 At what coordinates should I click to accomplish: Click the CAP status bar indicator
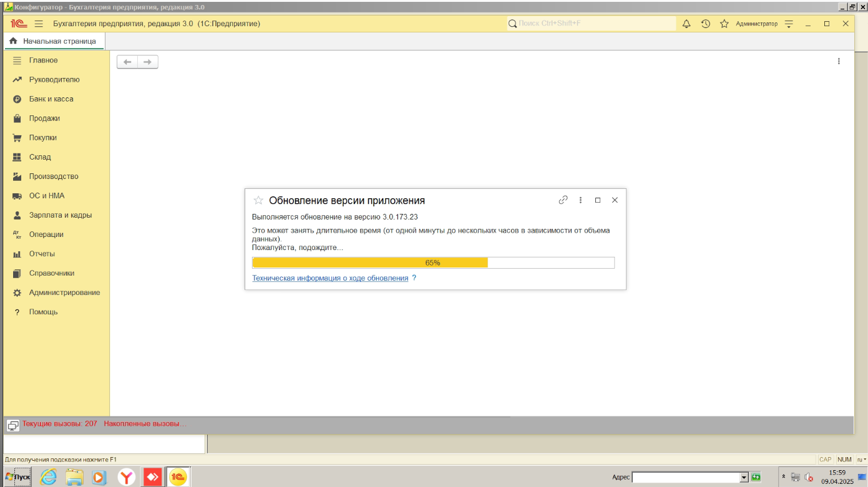point(826,460)
